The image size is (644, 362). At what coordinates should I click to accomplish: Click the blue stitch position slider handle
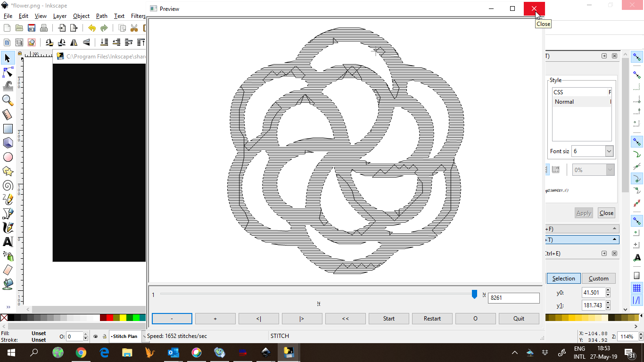click(x=474, y=294)
